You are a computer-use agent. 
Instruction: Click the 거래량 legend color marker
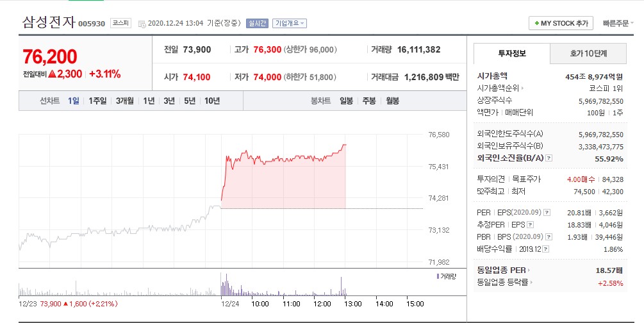click(438, 276)
